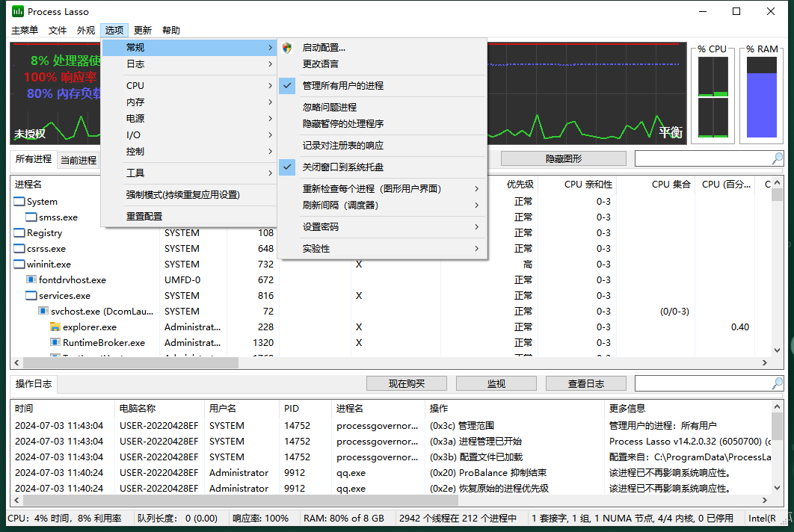Image resolution: width=794 pixels, height=532 pixels.
Task: Open the 主菜单 menu
Action: (25, 30)
